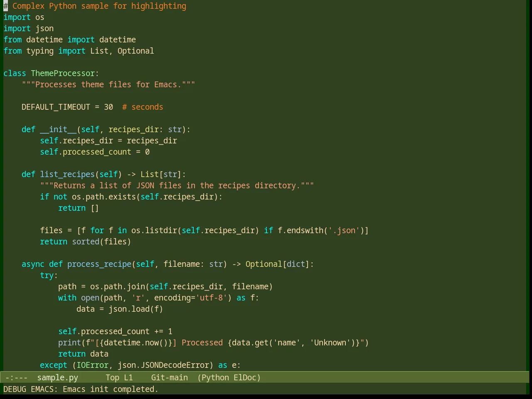
Task: Click the 'return sorted(files)' statement
Action: tap(86, 241)
